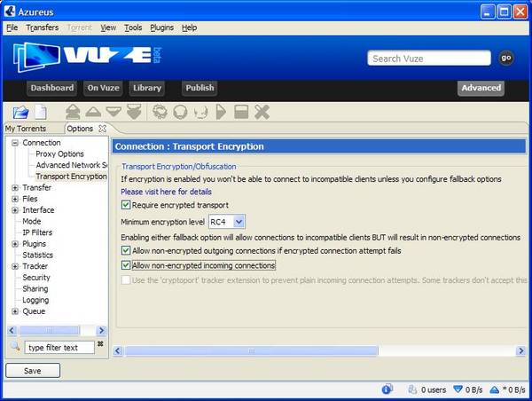The image size is (532, 401).
Task: Select Proxy Options in the tree
Action: (59, 153)
